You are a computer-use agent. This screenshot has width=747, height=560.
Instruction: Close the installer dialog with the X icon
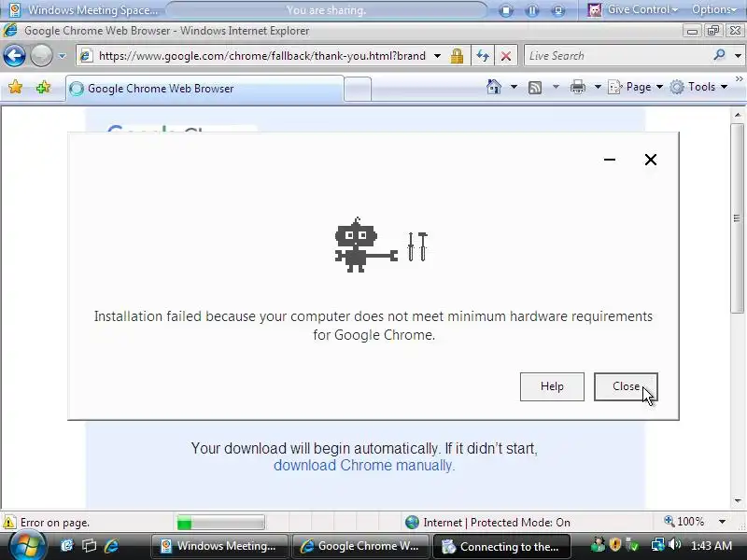[x=650, y=160]
